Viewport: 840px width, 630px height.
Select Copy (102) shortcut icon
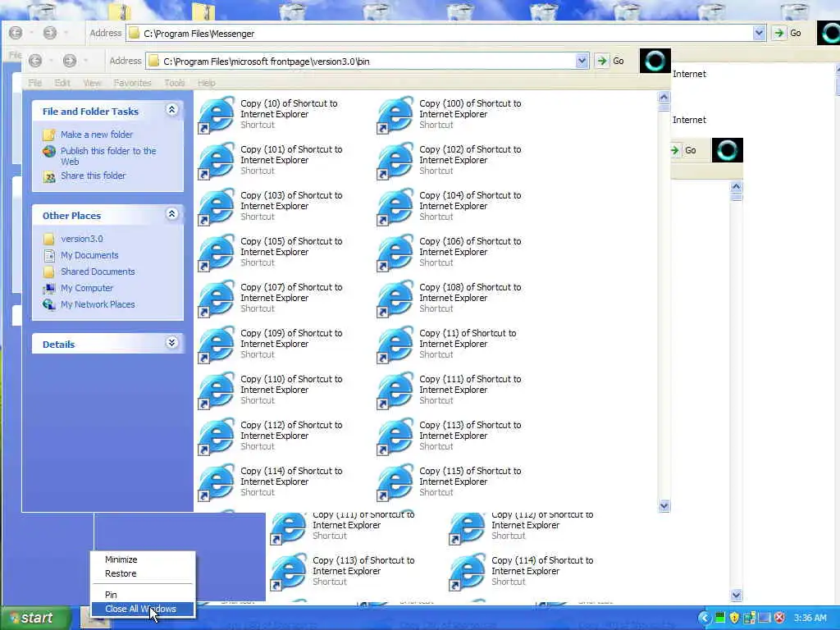coord(395,160)
